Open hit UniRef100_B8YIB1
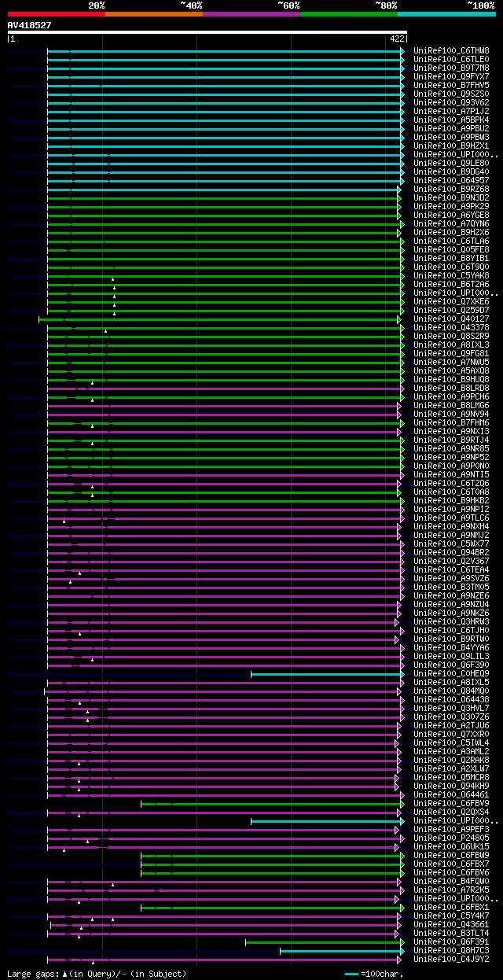 (x=451, y=258)
